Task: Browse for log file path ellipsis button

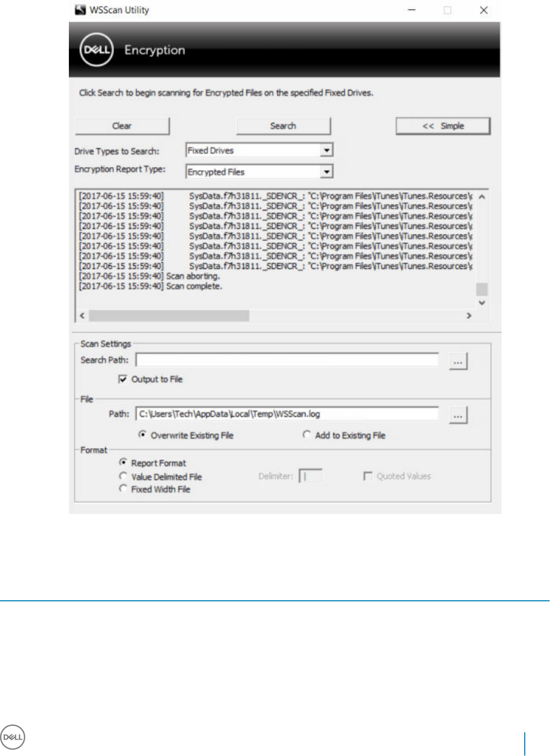Action: coord(458,415)
